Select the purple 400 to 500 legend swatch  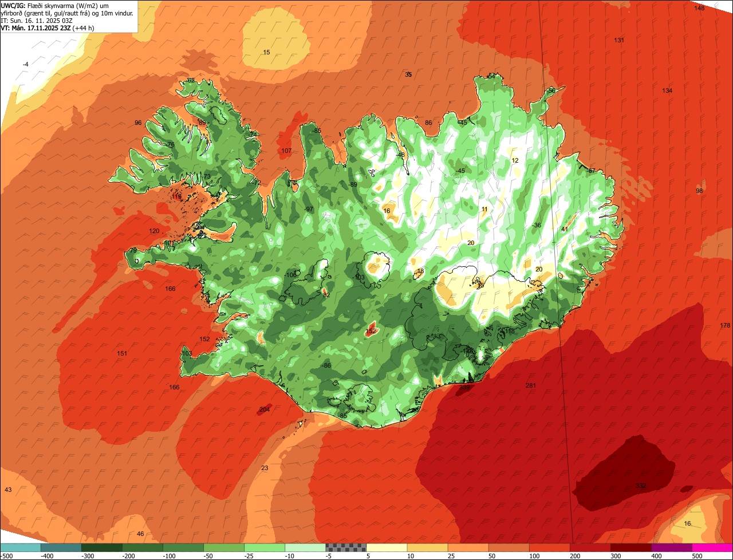point(672,547)
